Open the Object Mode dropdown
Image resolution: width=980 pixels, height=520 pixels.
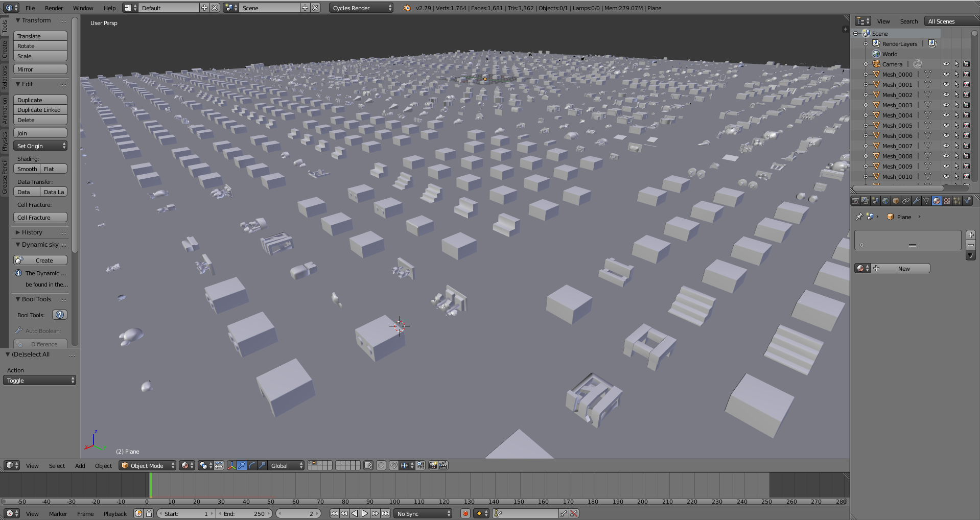[x=148, y=465]
